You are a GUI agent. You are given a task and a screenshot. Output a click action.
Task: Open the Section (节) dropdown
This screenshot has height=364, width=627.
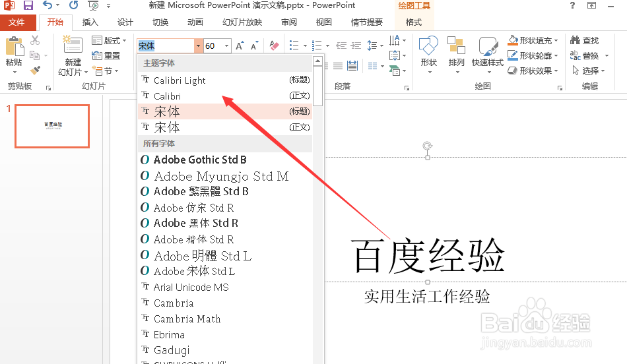pyautogui.click(x=105, y=71)
